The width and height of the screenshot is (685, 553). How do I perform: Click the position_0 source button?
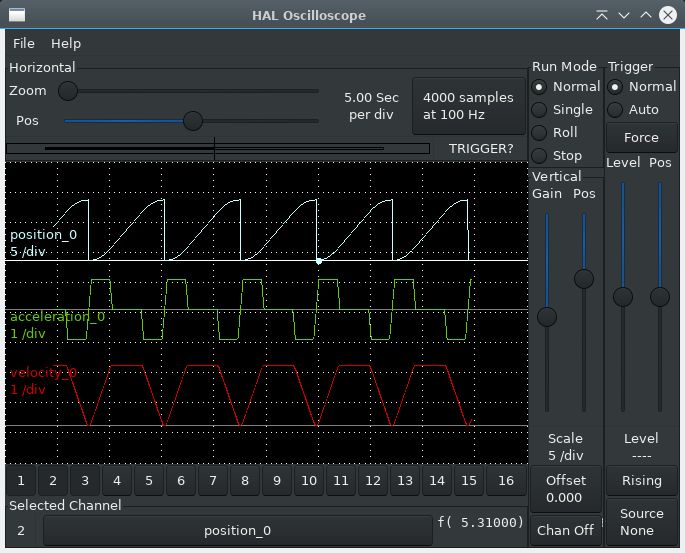pos(238,530)
